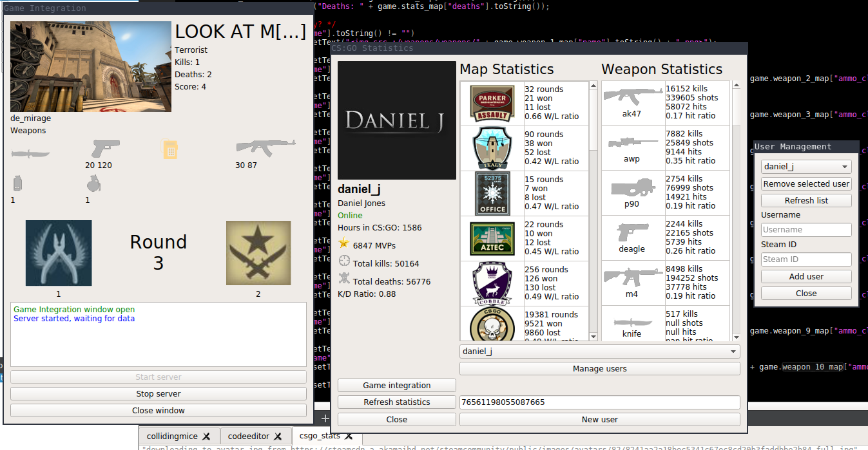Click the pistol icon with ammo 20 120

106,149
